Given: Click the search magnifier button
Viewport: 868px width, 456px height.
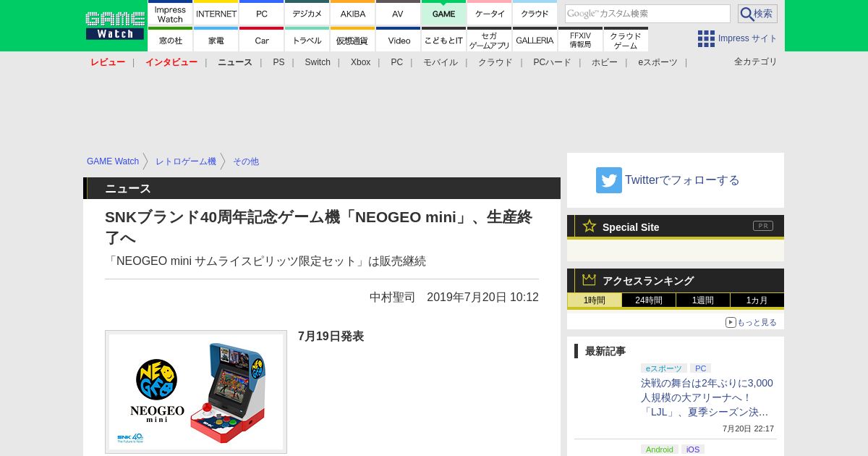Looking at the screenshot, I should [x=757, y=14].
